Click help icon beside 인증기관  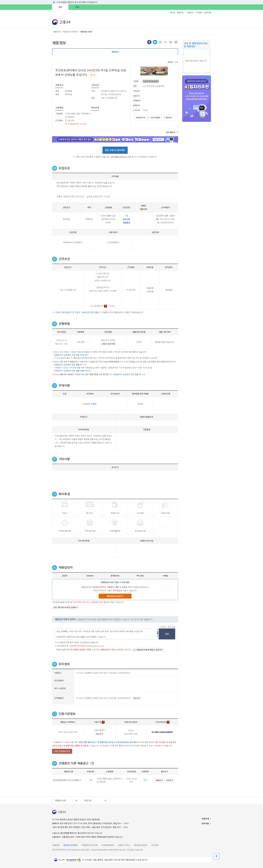103,722
